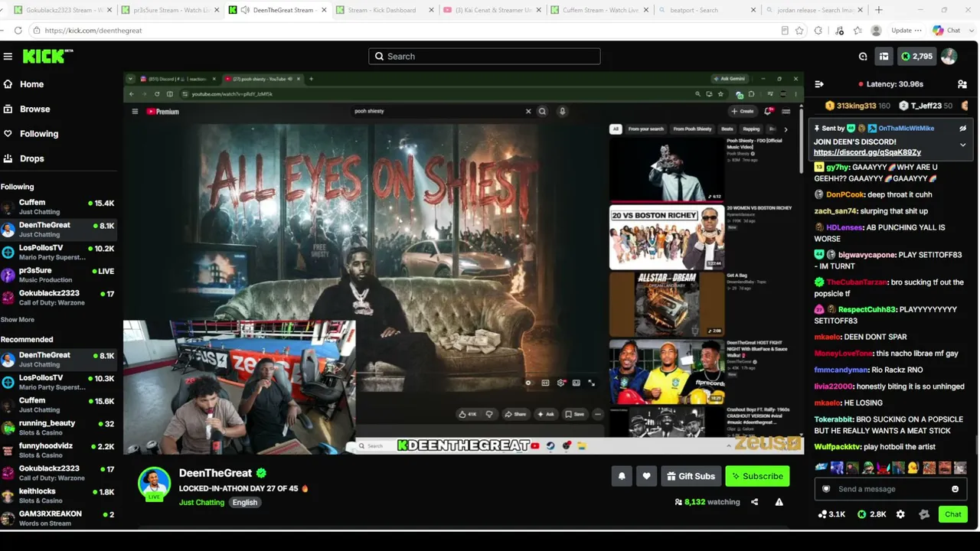The width and height of the screenshot is (980, 551).
Task: Open Cuffem in the Following list
Action: tap(59, 207)
